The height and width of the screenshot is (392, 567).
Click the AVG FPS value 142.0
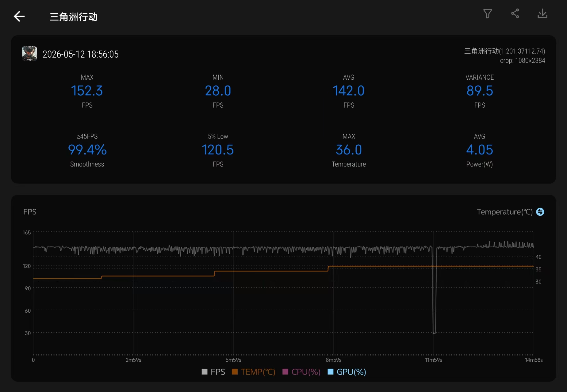[x=349, y=91]
